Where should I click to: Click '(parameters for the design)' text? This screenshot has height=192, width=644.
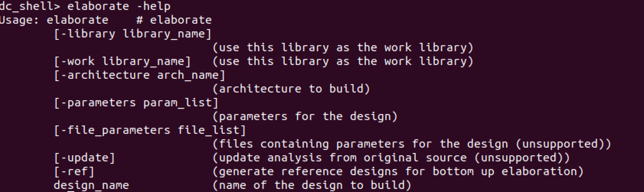[x=305, y=117]
